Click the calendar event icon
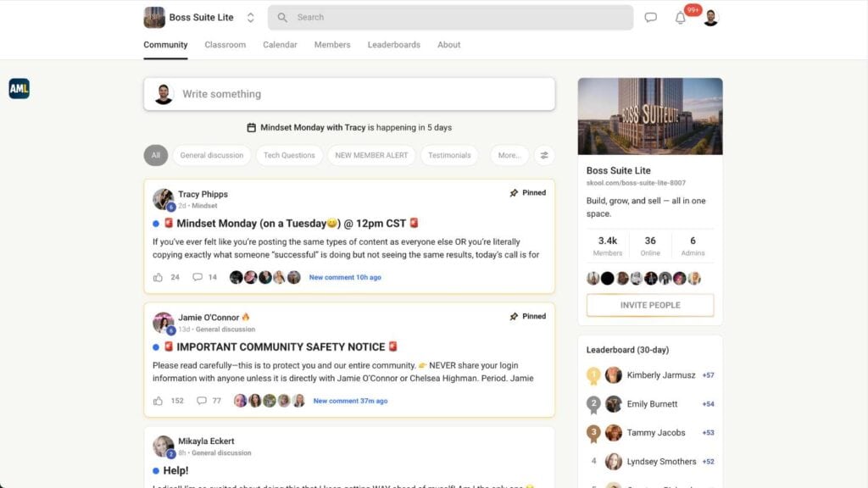The width and height of the screenshot is (868, 488). click(251, 128)
